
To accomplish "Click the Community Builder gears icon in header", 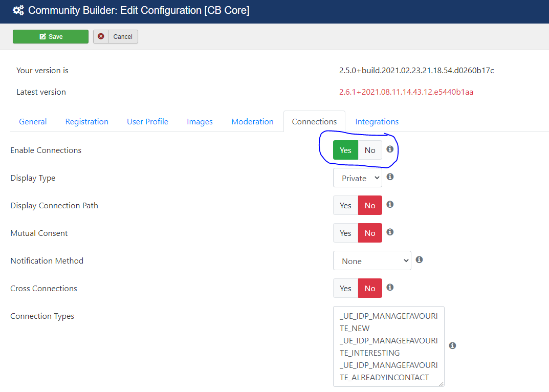I will pyautogui.click(x=18, y=10).
